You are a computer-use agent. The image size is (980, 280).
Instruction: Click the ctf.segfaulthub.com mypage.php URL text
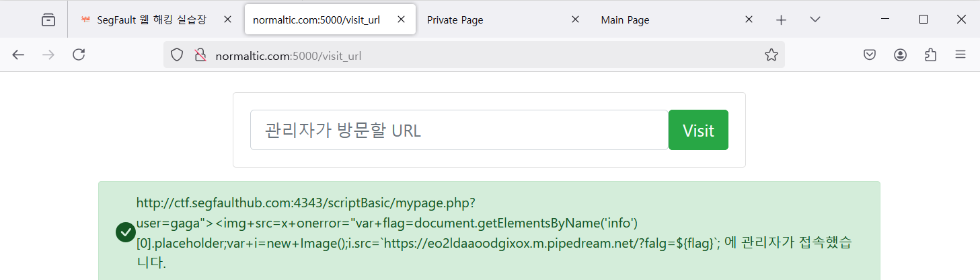[306, 202]
